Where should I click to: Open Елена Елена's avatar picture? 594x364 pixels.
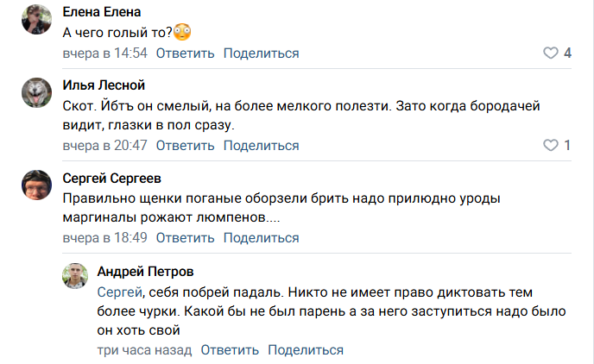pos(36,19)
